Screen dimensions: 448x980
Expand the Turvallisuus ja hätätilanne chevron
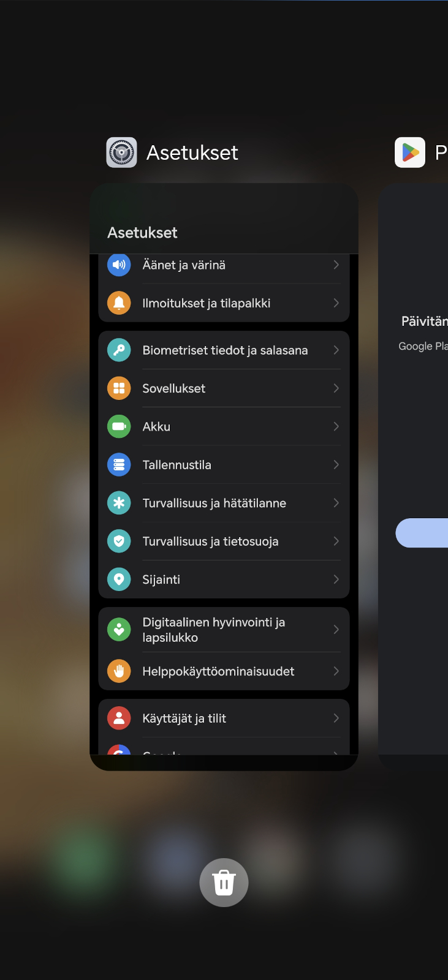[336, 503]
